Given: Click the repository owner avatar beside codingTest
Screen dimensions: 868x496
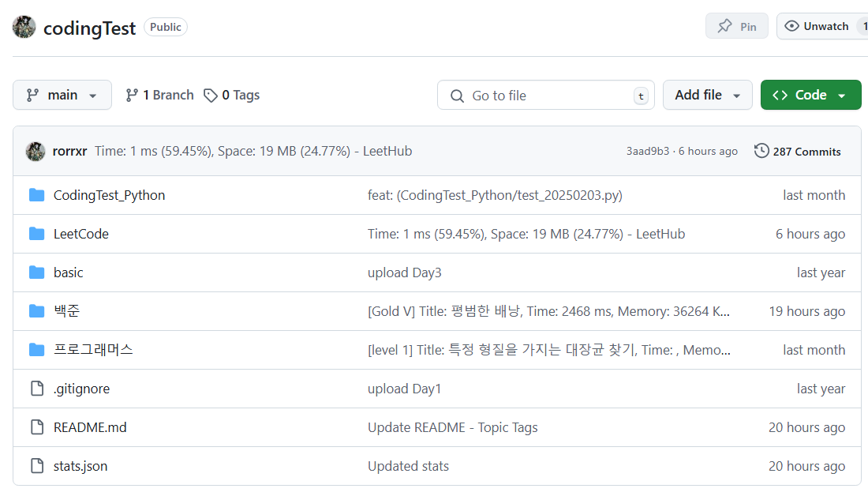Looking at the screenshot, I should (24, 27).
